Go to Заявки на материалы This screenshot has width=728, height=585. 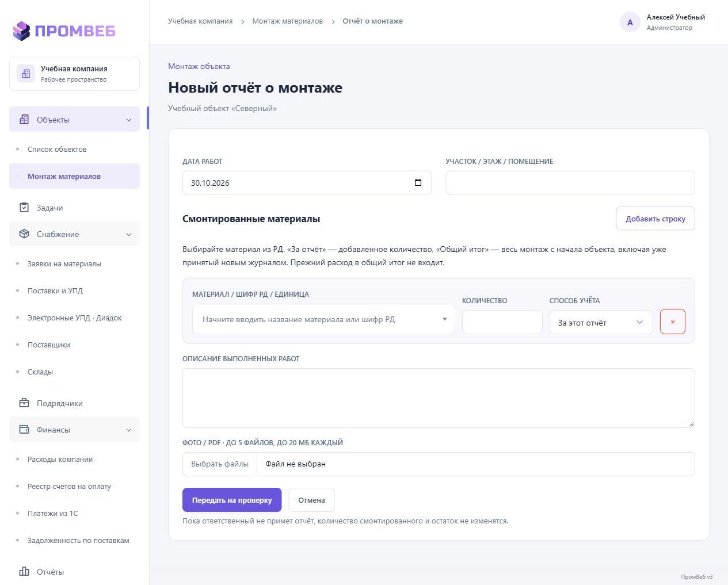pyautogui.click(x=64, y=263)
